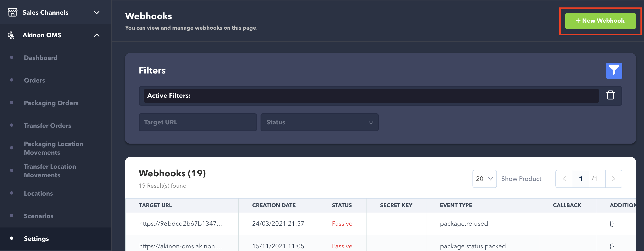Open Settings in the sidebar
This screenshot has width=644, height=251.
(36, 239)
